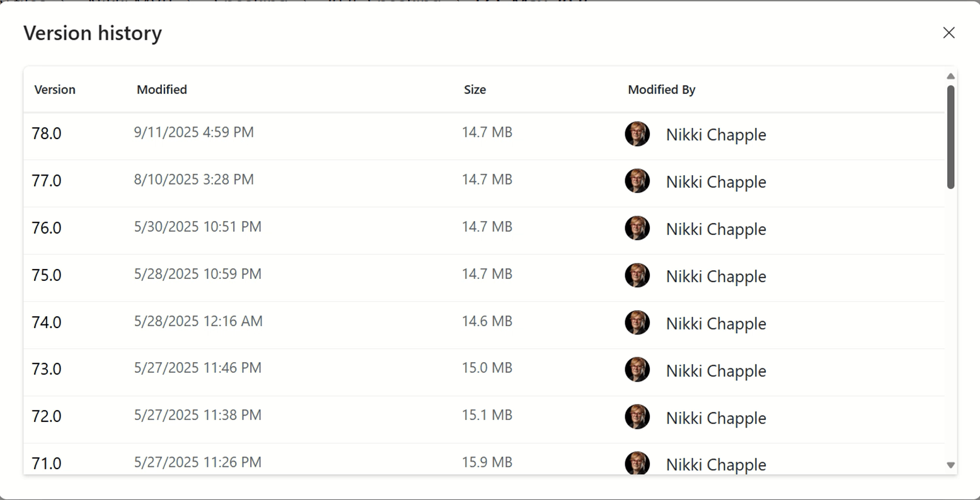This screenshot has width=980, height=500.
Task: Click the Size column header
Action: coord(475,89)
